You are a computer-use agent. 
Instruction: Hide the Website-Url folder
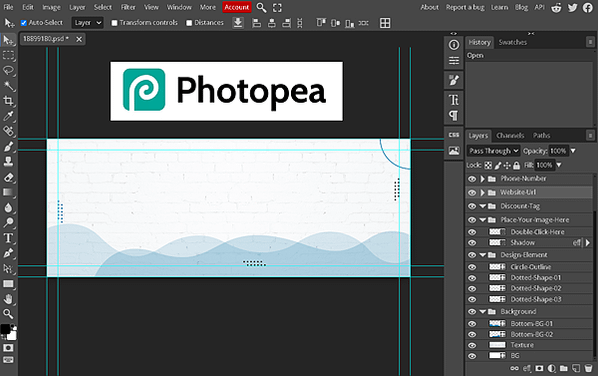coord(472,193)
